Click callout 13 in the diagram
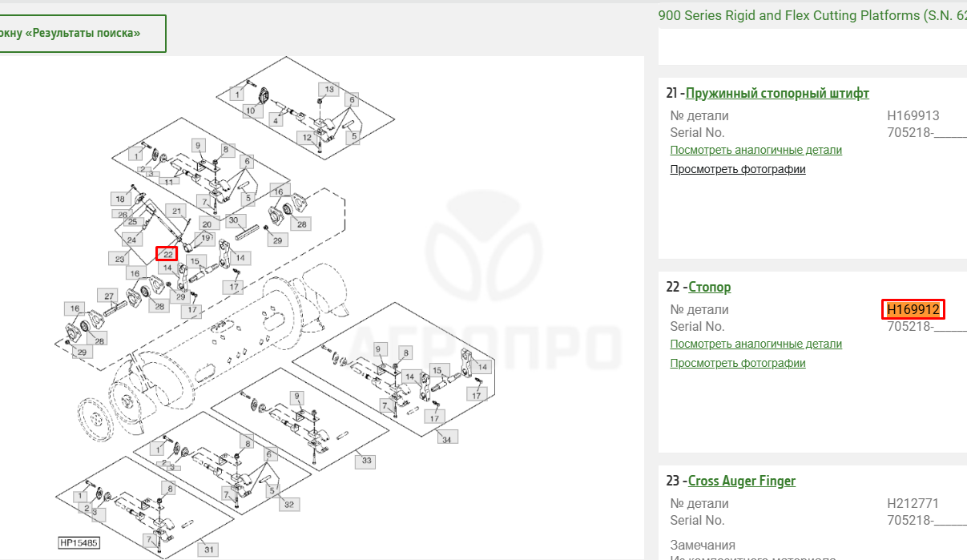Screen dimensions: 967x560 coord(328,88)
